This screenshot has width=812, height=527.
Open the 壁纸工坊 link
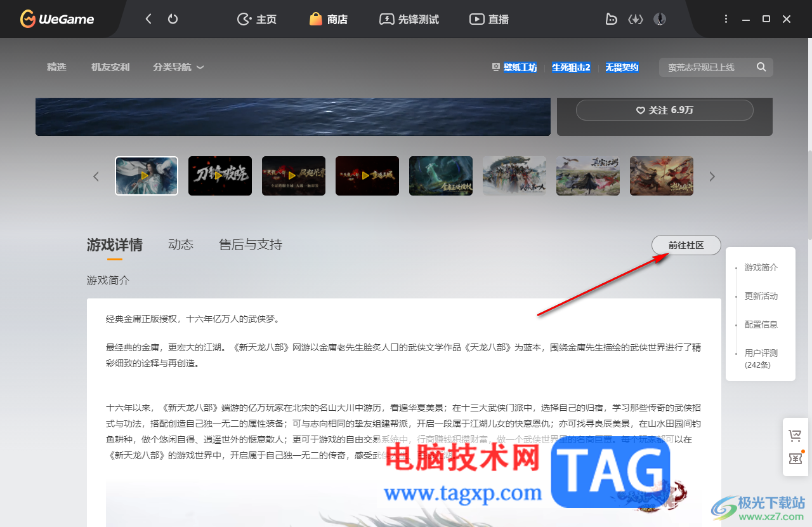tap(520, 67)
